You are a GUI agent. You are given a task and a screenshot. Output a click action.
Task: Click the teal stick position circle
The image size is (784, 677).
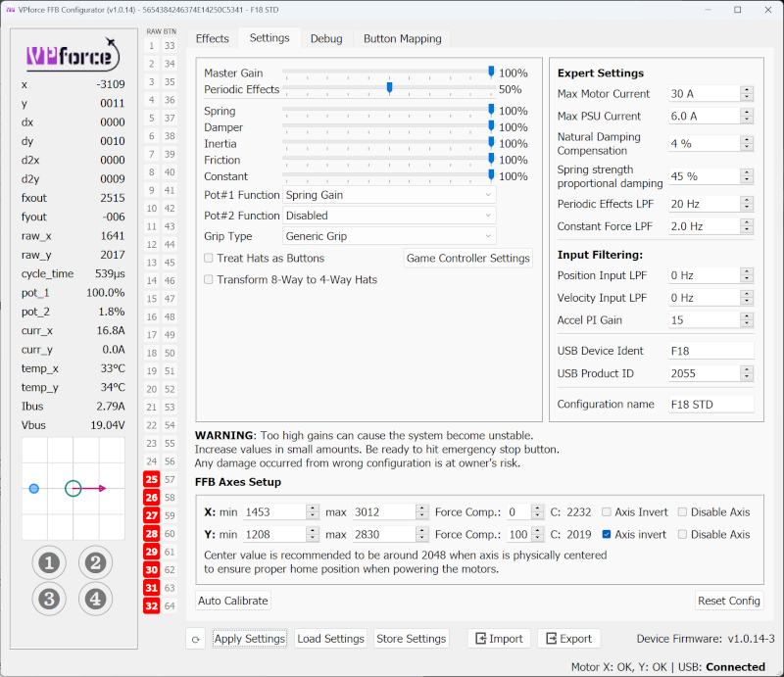(73, 489)
